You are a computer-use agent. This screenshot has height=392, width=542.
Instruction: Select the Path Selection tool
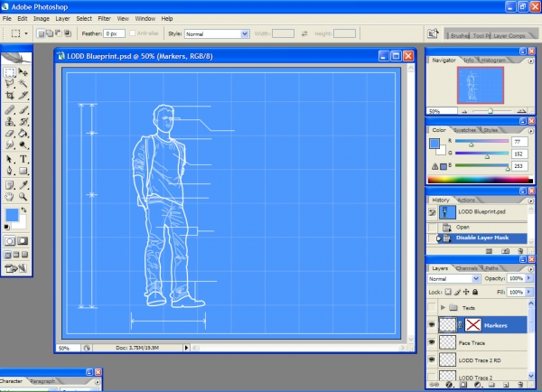pos(10,159)
